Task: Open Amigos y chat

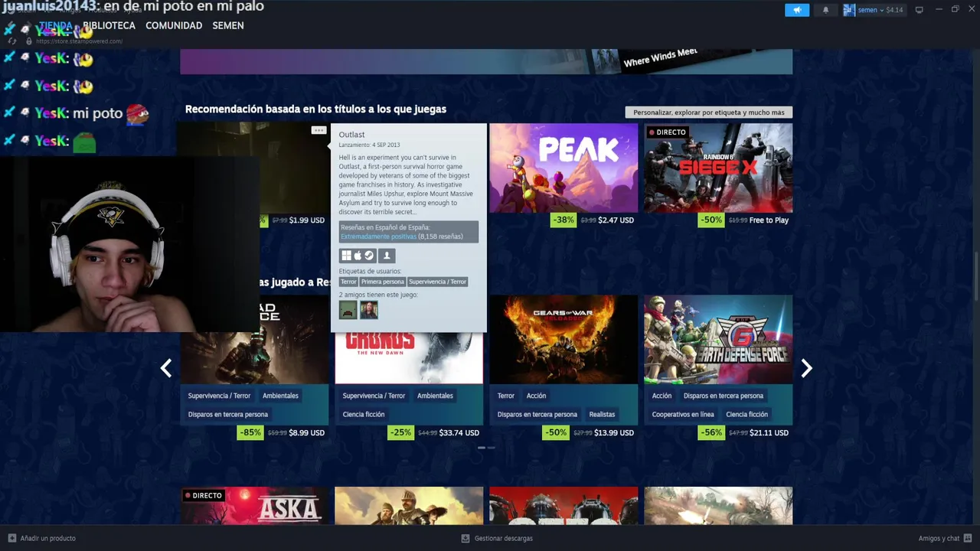Action: click(x=939, y=538)
